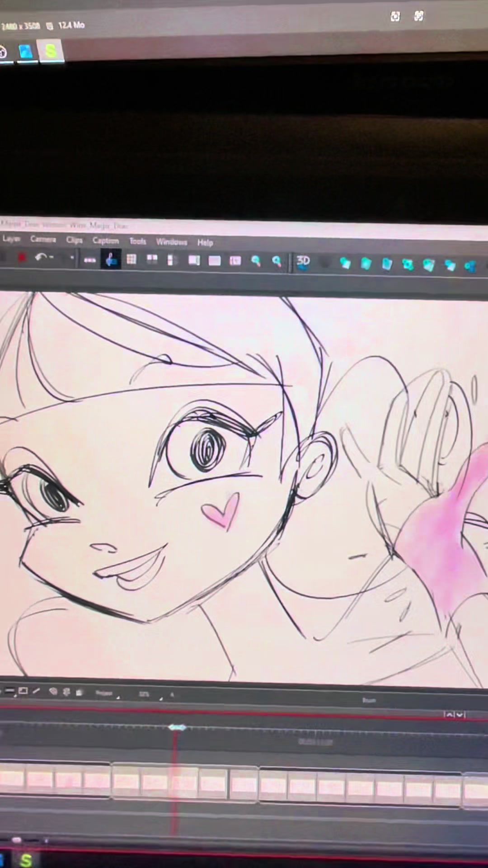Click the small slider handle under the timeline

[17, 840]
